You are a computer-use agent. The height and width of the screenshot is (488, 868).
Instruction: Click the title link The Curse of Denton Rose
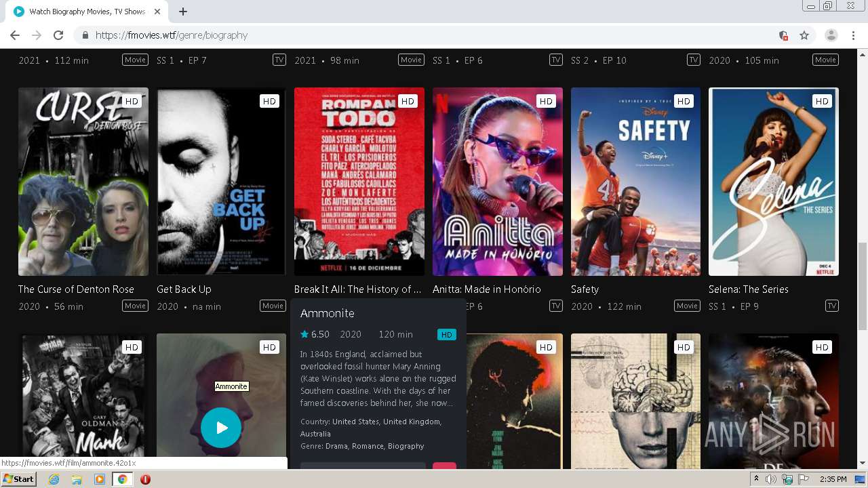point(76,289)
